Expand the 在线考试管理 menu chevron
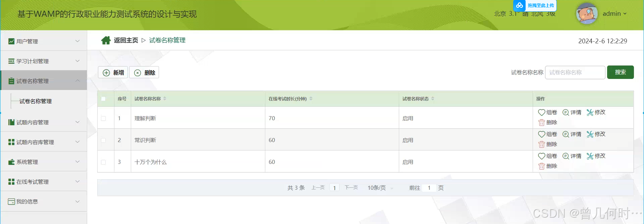 [x=77, y=181]
